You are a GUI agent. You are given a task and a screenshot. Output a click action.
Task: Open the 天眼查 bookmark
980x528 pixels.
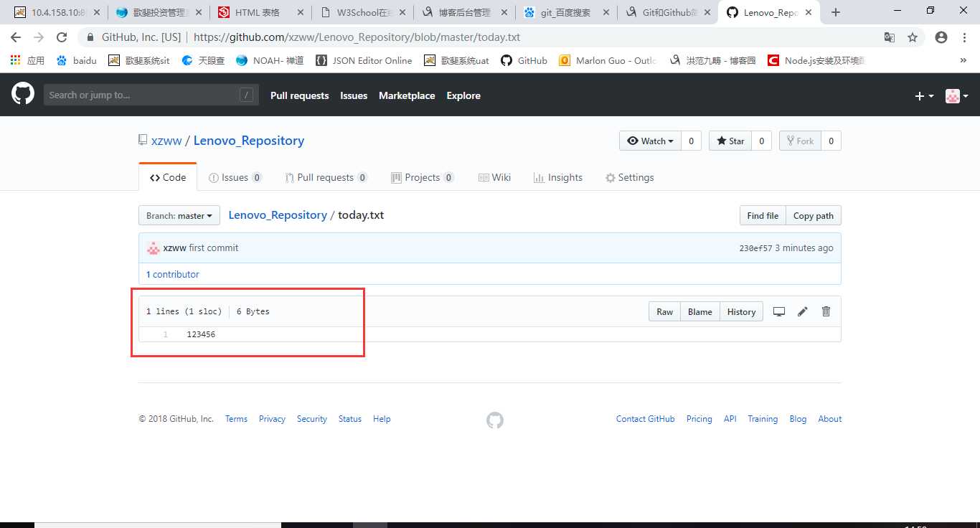pos(203,60)
